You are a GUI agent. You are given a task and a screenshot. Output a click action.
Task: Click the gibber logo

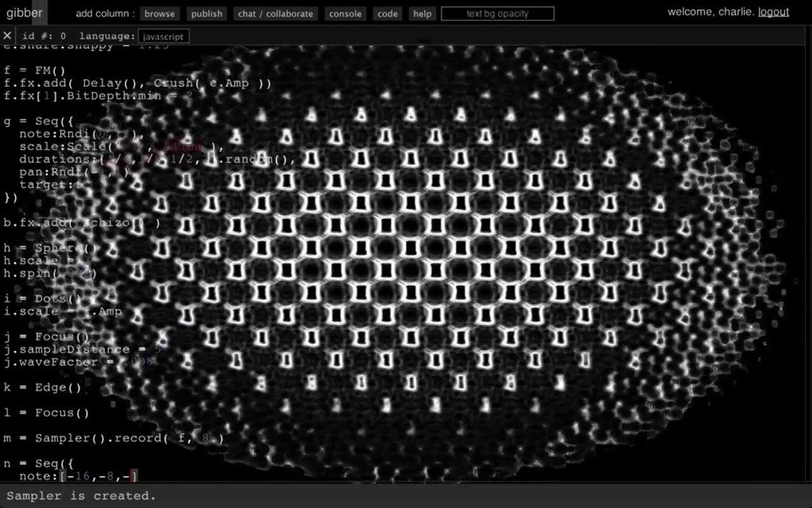(24, 12)
